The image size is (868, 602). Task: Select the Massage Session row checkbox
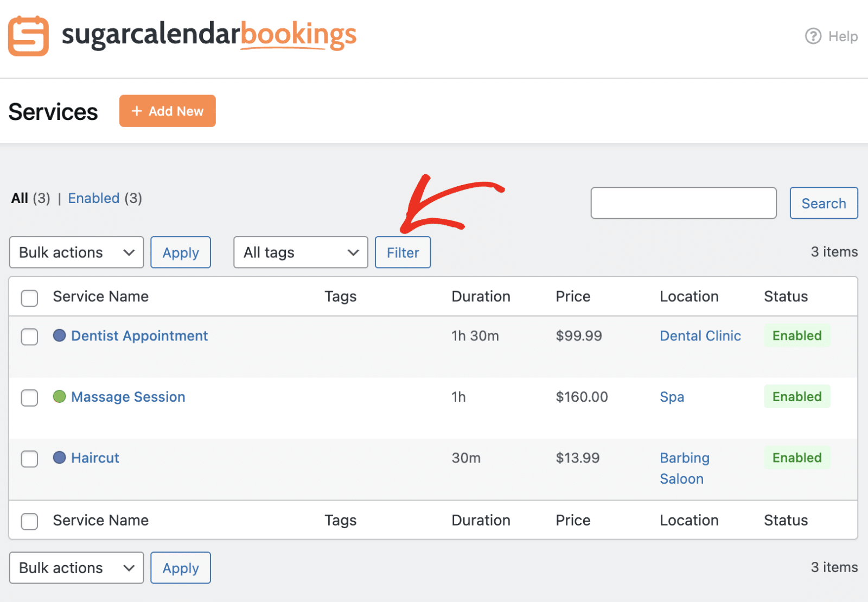pos(29,398)
